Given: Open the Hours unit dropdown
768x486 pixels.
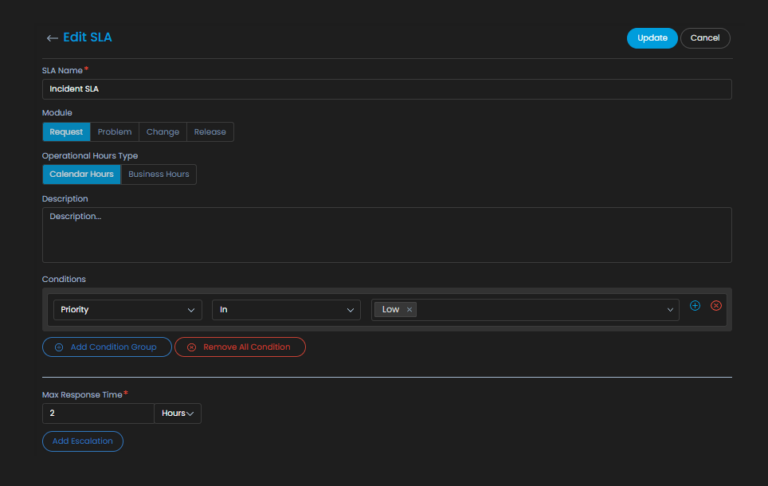Looking at the screenshot, I should click(x=177, y=413).
